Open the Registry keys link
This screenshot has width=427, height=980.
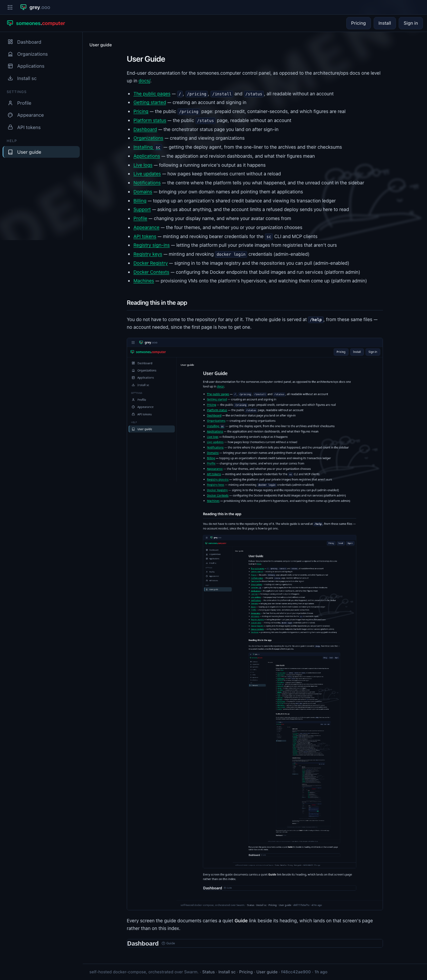click(148, 254)
